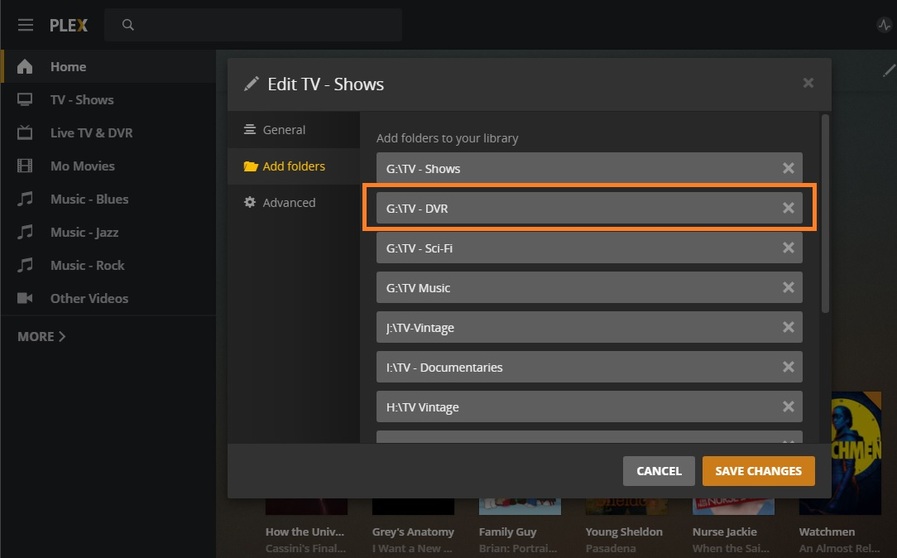
Task: Go to Home in sidebar
Action: 109,67
